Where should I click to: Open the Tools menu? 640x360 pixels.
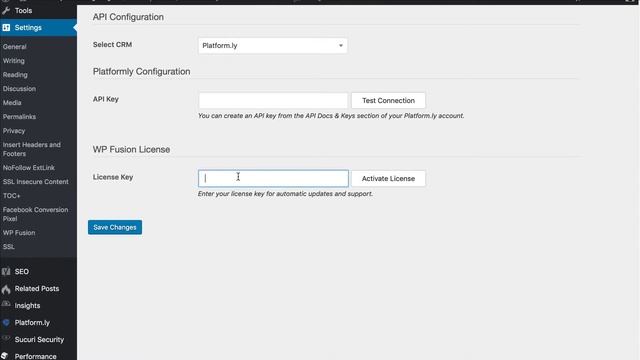pos(38,11)
